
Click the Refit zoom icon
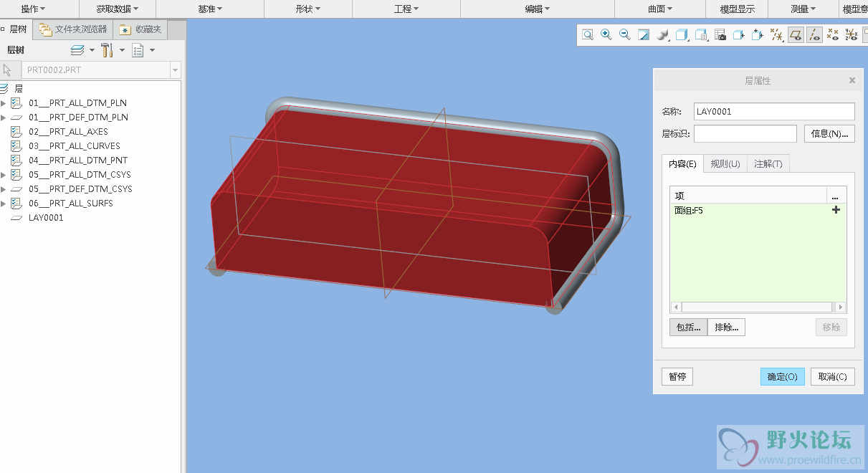[x=588, y=34]
